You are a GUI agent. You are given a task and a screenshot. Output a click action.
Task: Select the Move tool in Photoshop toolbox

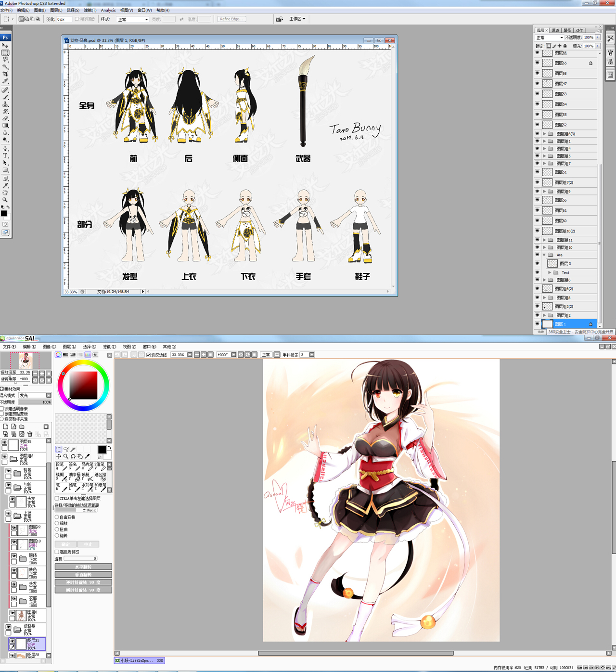coord(5,45)
